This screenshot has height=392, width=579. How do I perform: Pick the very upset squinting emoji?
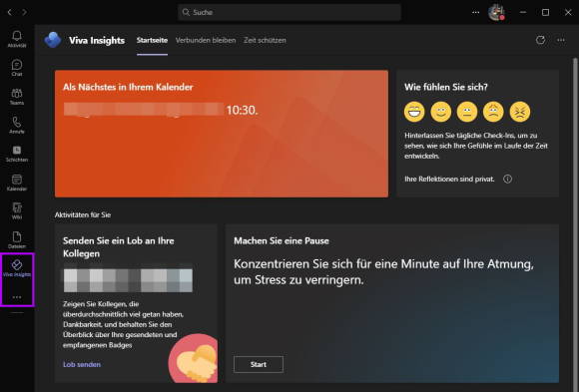click(520, 112)
